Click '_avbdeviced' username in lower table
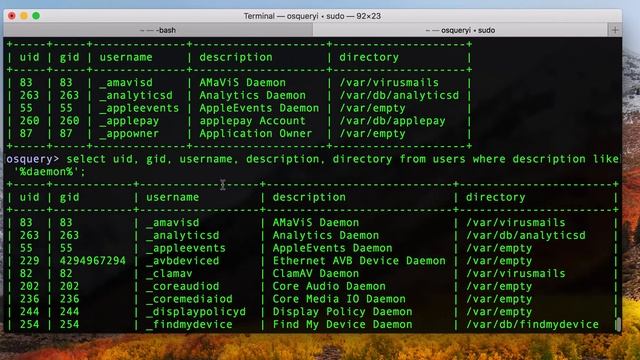Screen dimensions: 640x360 click(182, 261)
